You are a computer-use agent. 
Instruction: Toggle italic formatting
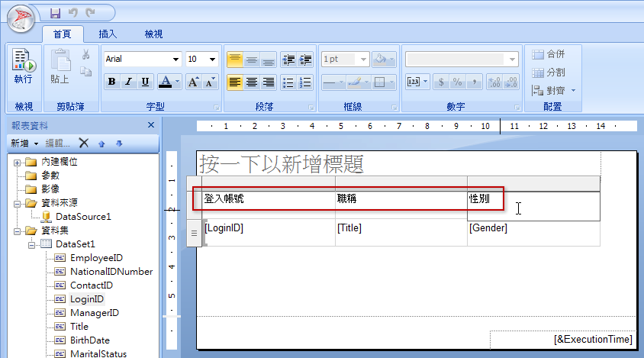(128, 82)
